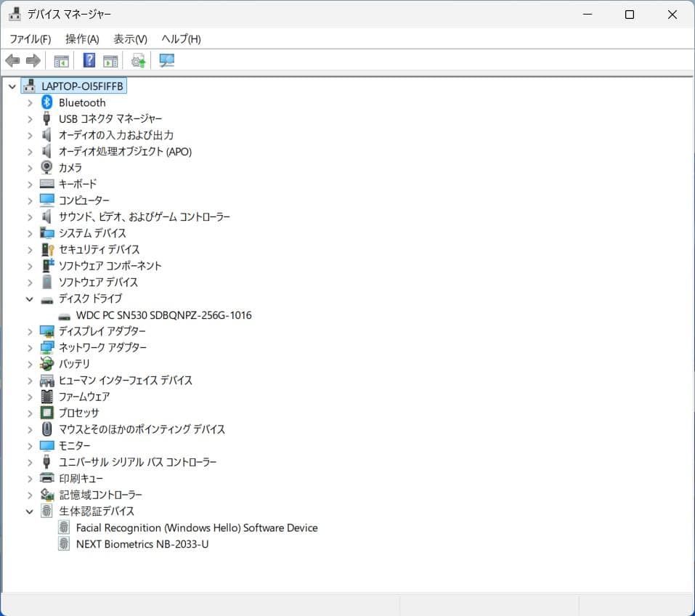Click the Update driver toolbar icon
695x616 pixels.
[137, 60]
